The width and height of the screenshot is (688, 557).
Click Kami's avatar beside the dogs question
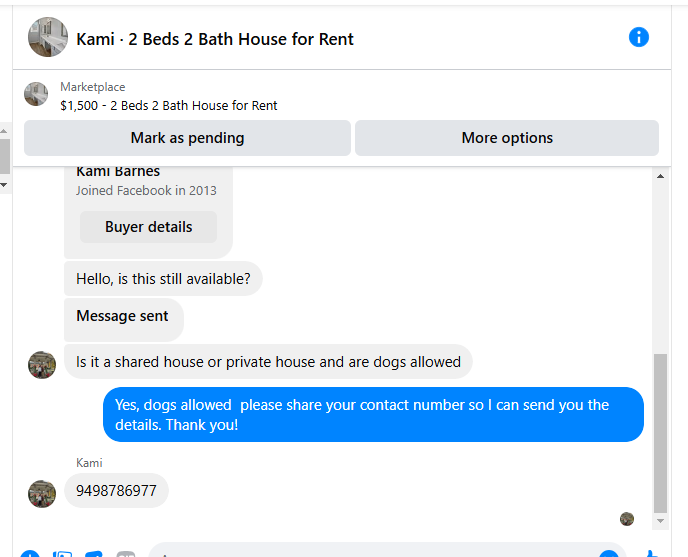[x=42, y=364]
